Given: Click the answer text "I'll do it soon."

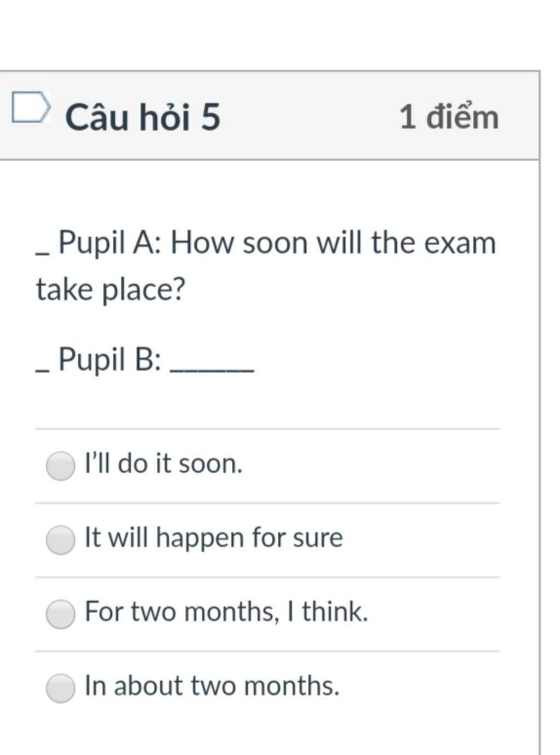Looking at the screenshot, I should point(163,464).
